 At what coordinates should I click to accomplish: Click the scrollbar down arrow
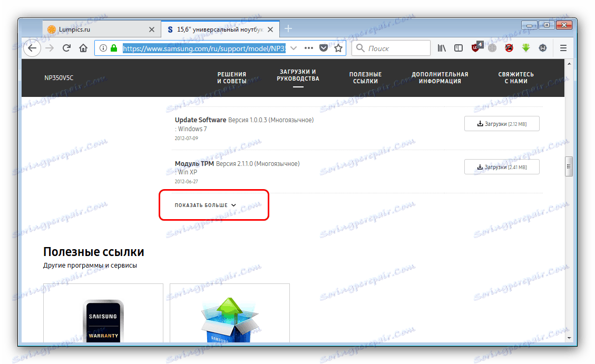point(569,338)
